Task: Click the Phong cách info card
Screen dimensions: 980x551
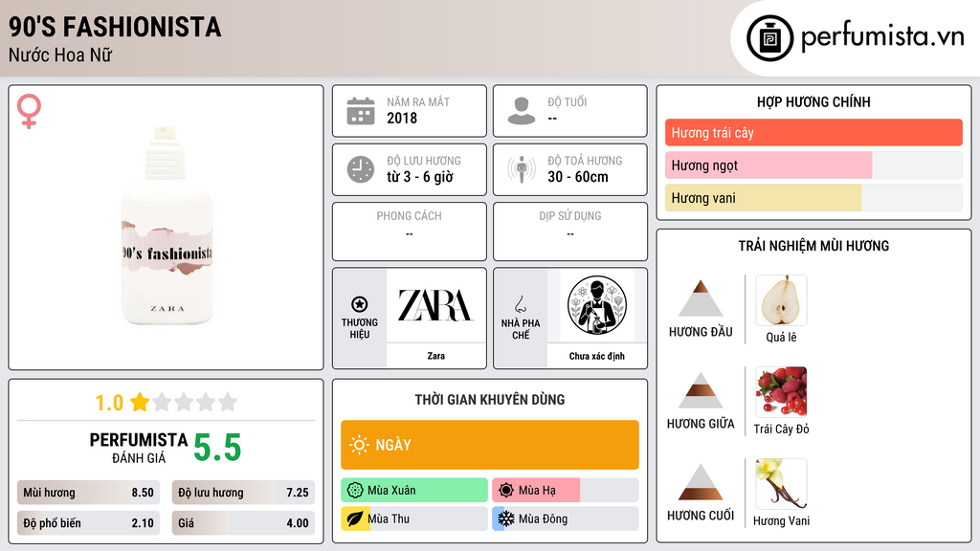Action: pos(410,231)
